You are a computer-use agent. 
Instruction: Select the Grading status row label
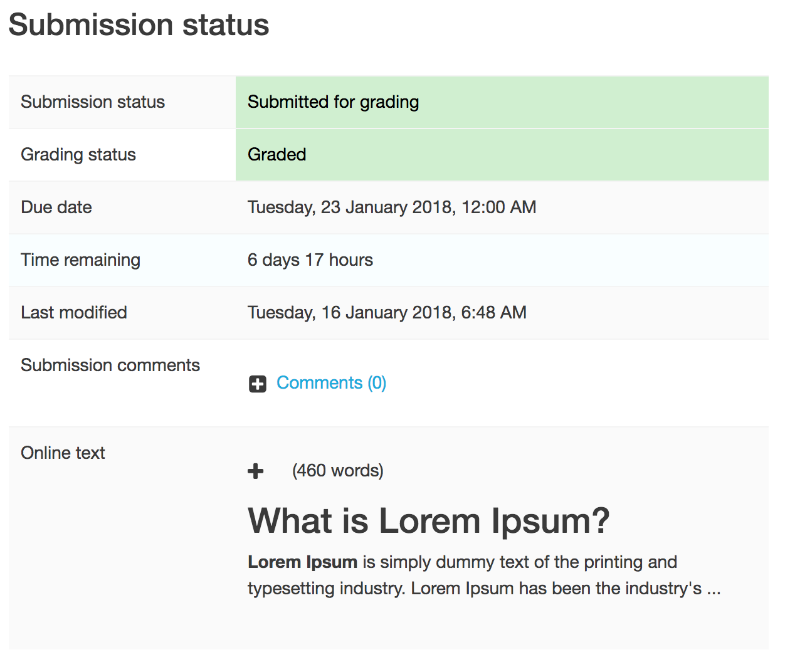pyautogui.click(x=78, y=155)
